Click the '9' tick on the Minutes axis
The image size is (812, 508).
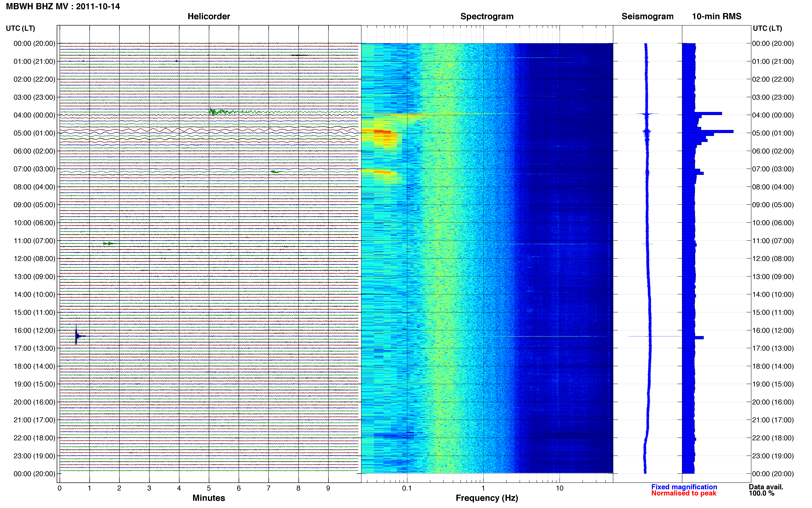(x=328, y=488)
